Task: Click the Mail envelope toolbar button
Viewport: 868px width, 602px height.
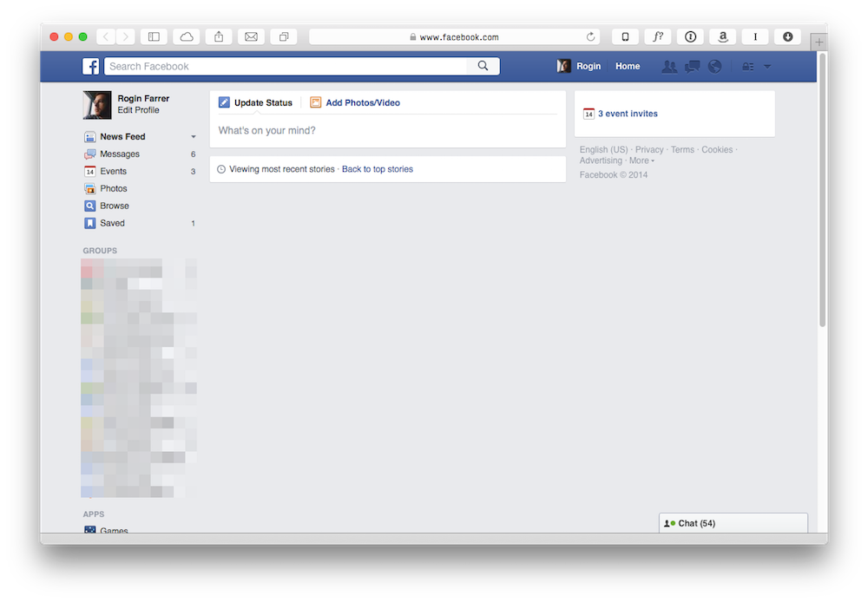Action: coord(252,36)
